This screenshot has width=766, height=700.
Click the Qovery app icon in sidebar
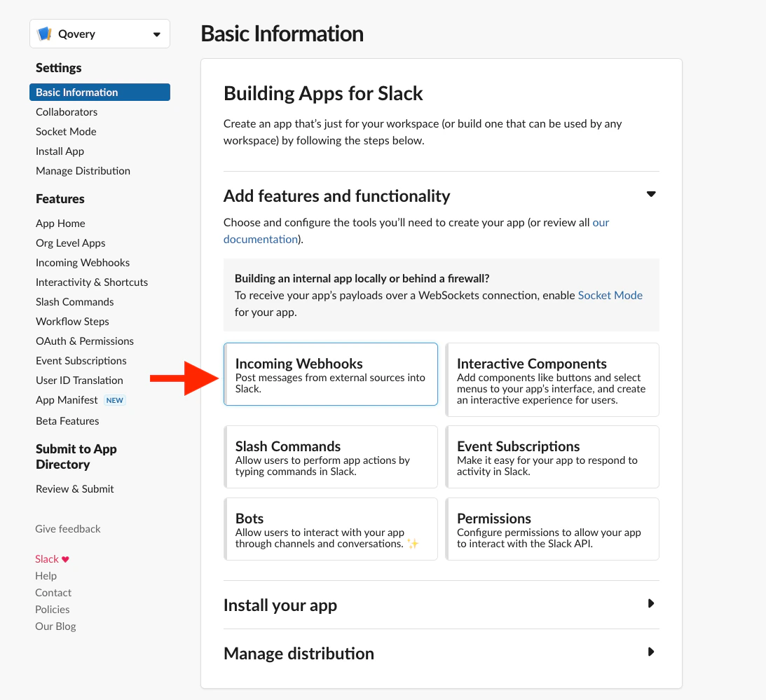[44, 33]
